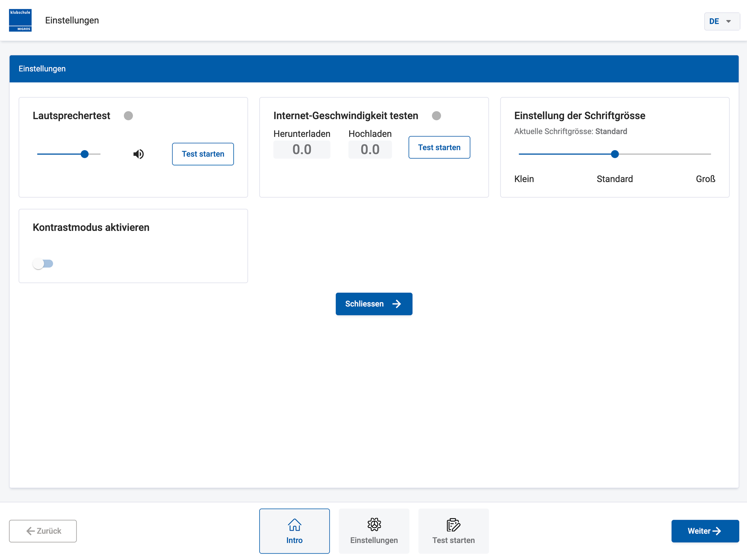Click the Zurück back button
Image resolution: width=747 pixels, height=560 pixels.
pyautogui.click(x=43, y=531)
